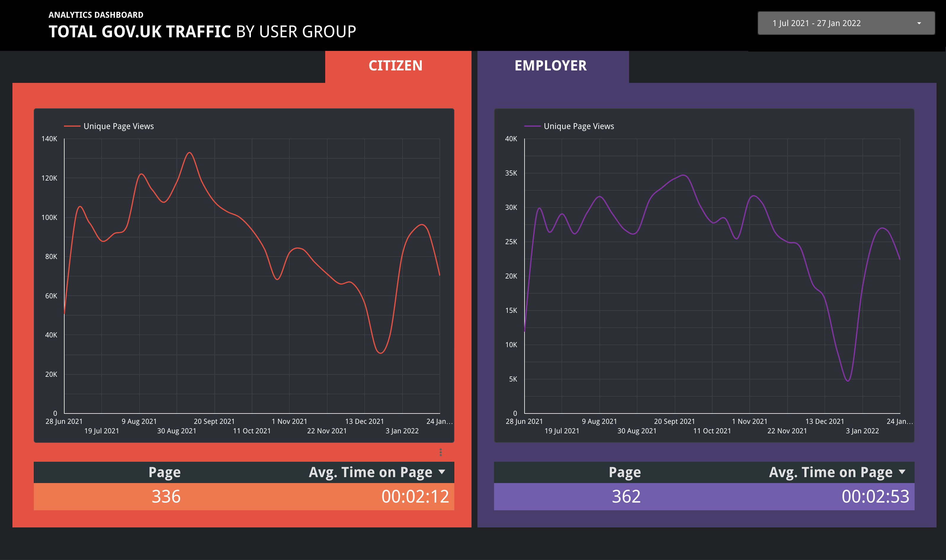This screenshot has height=560, width=946.
Task: Click the employer chart dip near 3 Jan 2022
Action: tap(848, 381)
